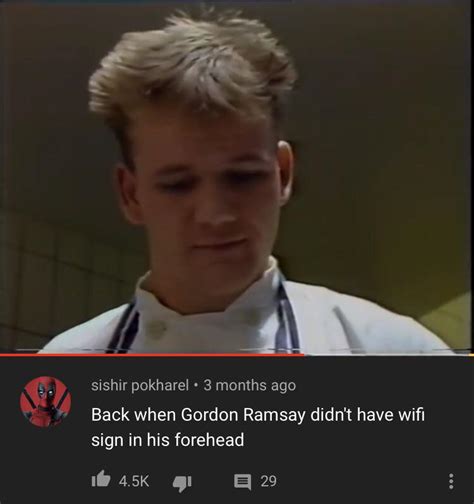Open the three-dot more options menu
The image size is (474, 504).
[450, 482]
